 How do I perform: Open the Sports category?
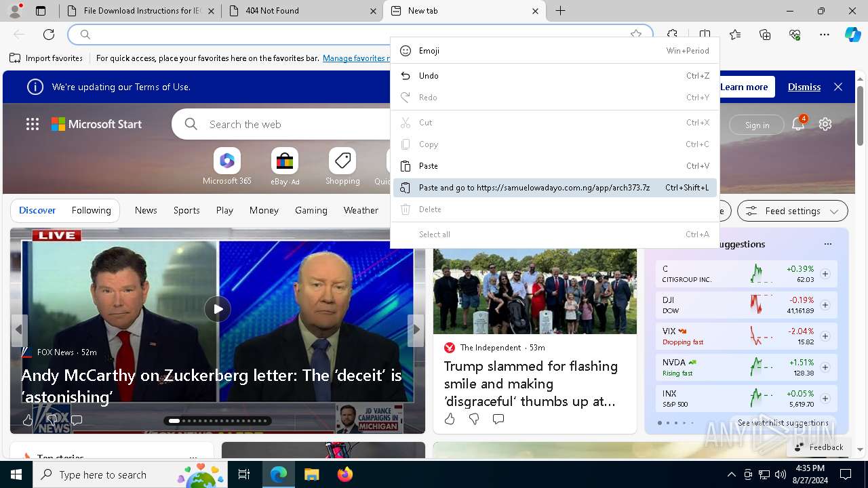[186, 210]
